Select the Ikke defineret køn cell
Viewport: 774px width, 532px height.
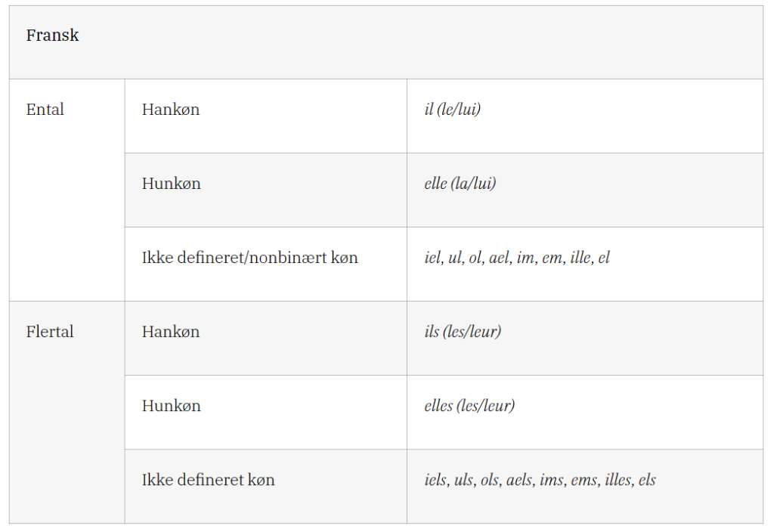[209, 480]
